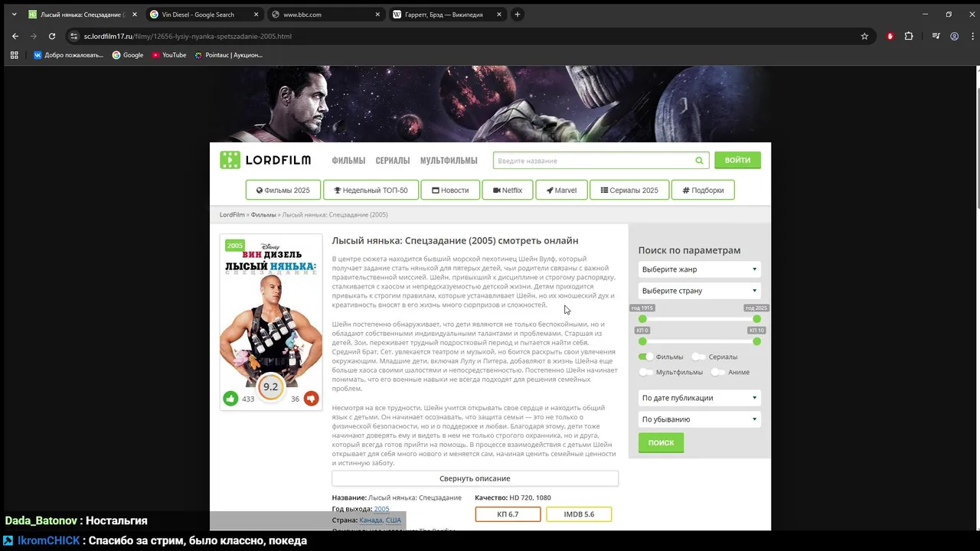Viewport: 980px width, 551px height.
Task: Close the Vin Diesel Google Search tab
Action: [256, 14]
